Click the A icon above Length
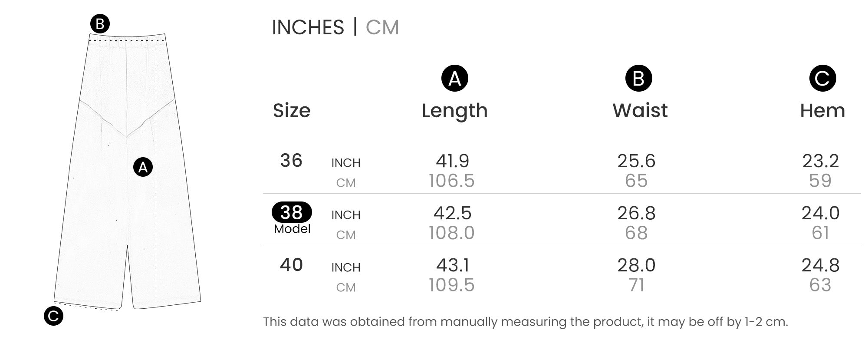 pos(454,79)
